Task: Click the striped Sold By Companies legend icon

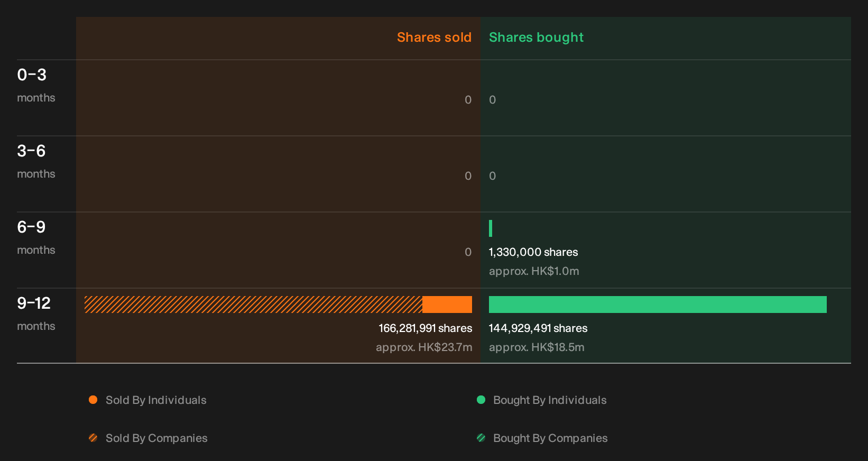Action: [93, 438]
